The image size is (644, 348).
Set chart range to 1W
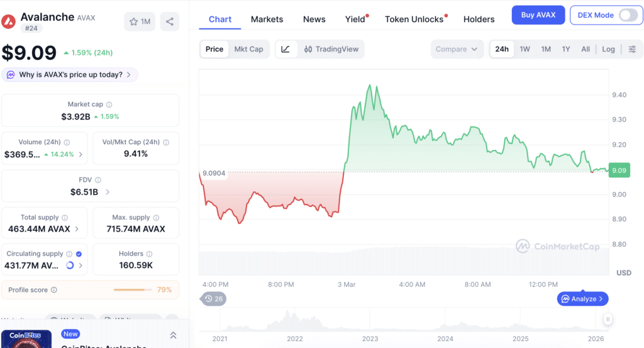point(525,49)
